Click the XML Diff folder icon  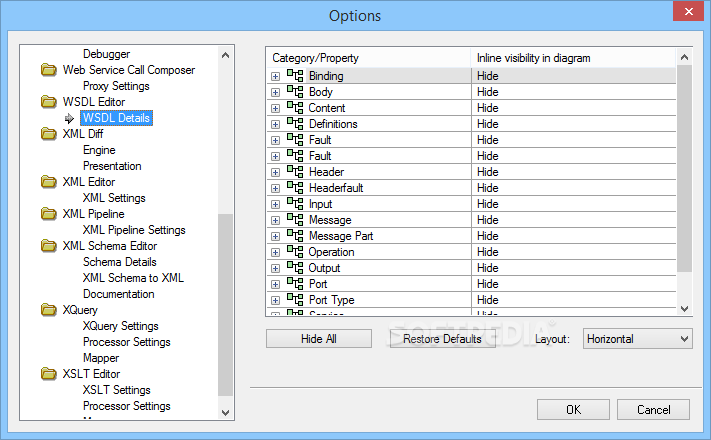tap(48, 134)
